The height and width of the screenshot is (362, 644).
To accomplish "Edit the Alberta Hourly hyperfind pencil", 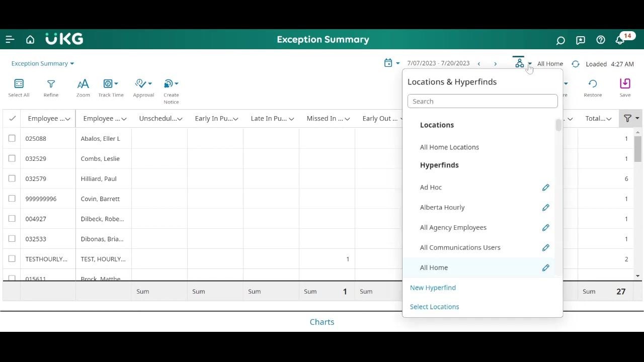I will pyautogui.click(x=546, y=207).
